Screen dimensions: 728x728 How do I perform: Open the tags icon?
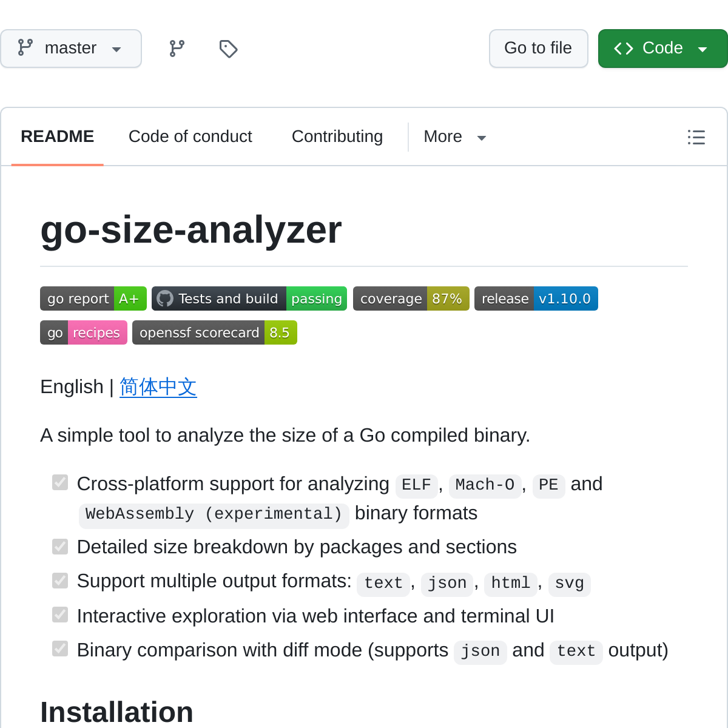point(228,49)
